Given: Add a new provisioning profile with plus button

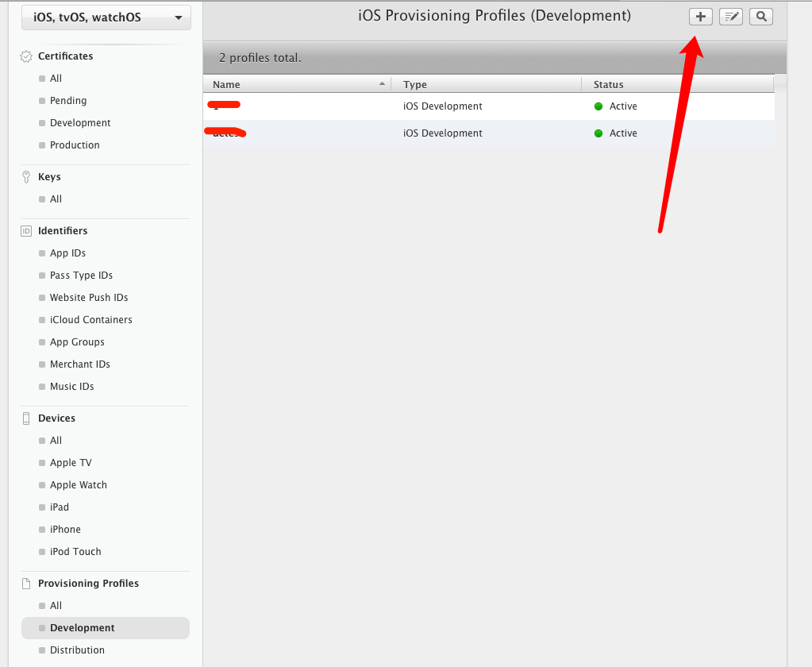Looking at the screenshot, I should 701,17.
